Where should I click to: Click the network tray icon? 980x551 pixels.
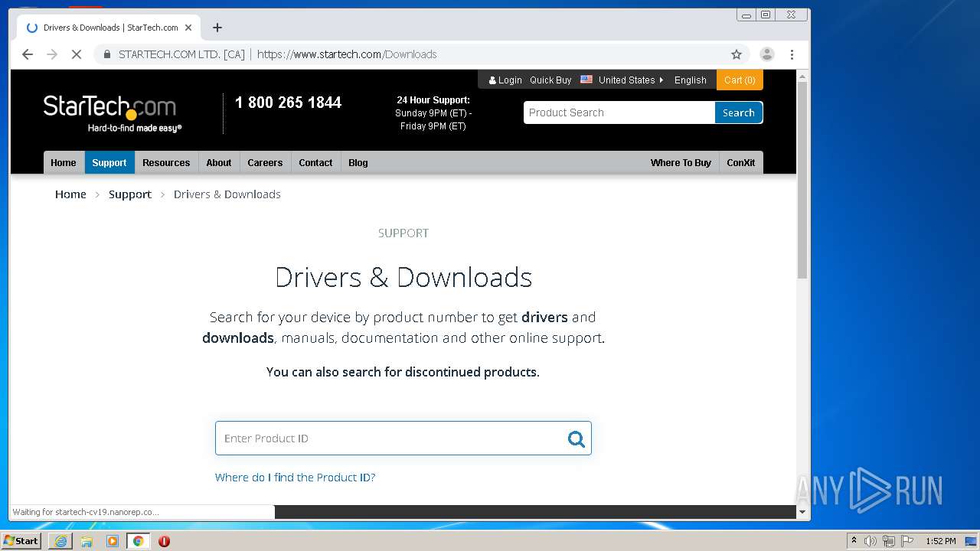pos(889,541)
